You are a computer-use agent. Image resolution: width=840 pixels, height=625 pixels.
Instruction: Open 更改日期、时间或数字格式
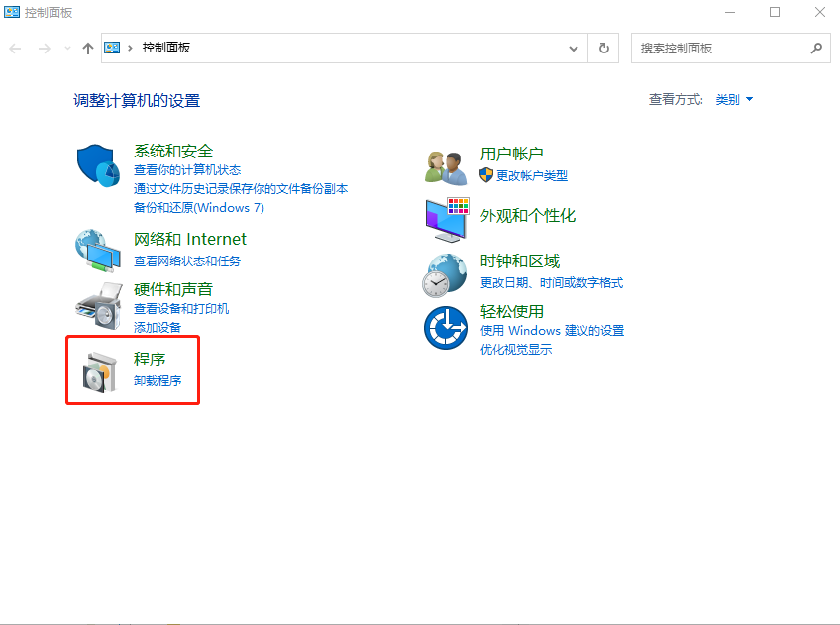[551, 282]
